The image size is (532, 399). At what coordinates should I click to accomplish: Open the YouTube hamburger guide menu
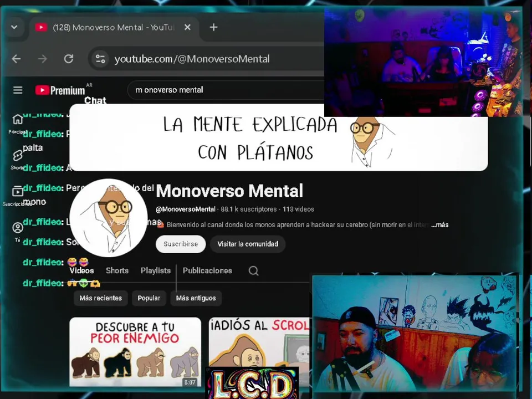(x=18, y=90)
